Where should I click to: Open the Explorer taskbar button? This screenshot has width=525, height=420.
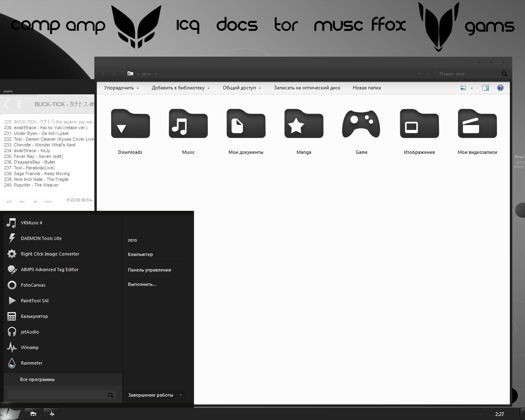click(33, 414)
